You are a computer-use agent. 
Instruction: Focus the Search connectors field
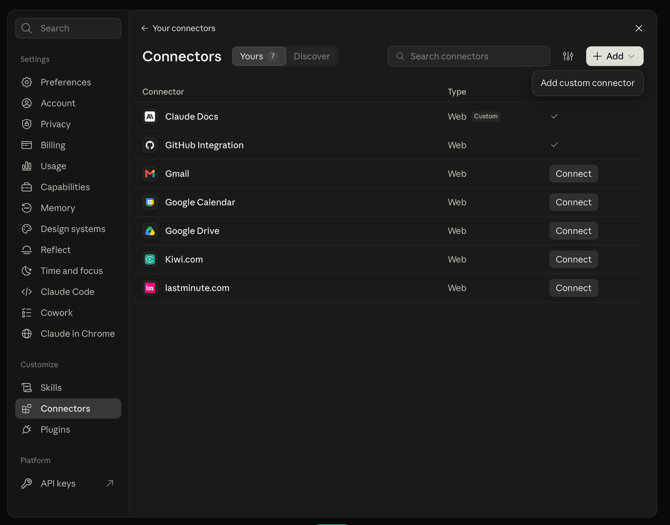pyautogui.click(x=469, y=56)
